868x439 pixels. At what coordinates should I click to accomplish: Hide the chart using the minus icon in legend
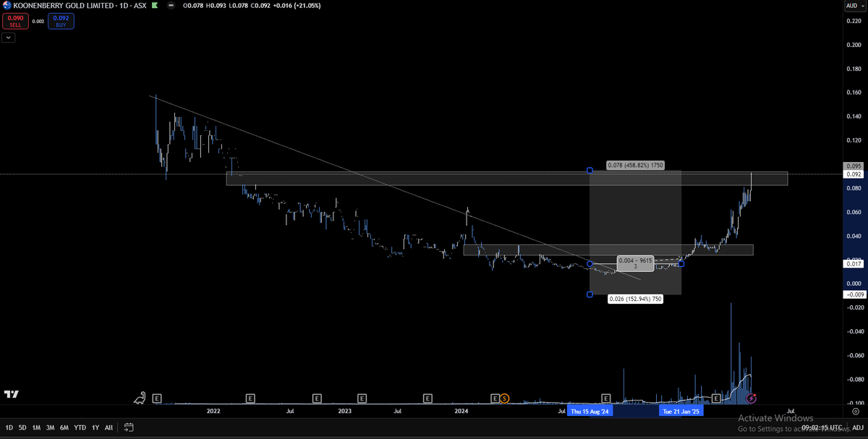pos(171,6)
